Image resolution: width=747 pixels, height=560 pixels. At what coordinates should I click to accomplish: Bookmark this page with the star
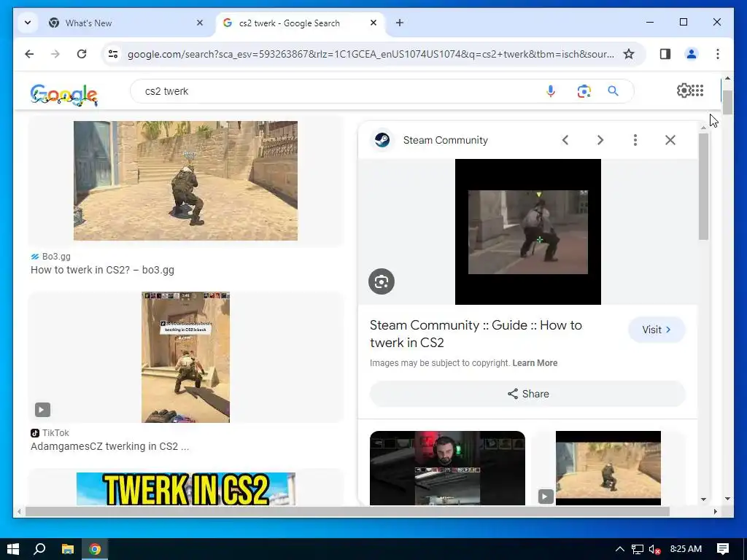pos(629,54)
